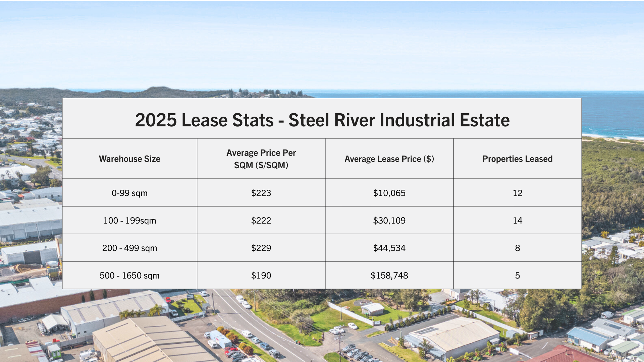Select the '0-99 sqm' row cell
This screenshot has height=362, width=644.
pos(129,193)
